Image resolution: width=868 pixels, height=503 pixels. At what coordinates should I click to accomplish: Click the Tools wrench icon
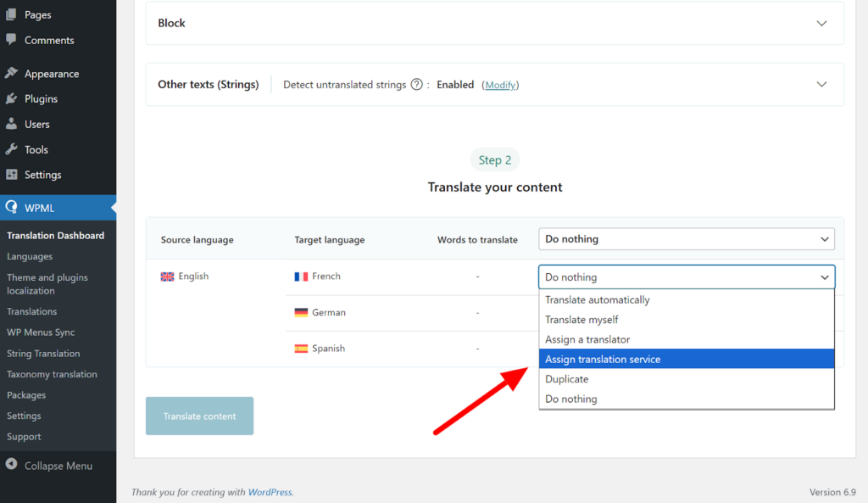pos(11,149)
